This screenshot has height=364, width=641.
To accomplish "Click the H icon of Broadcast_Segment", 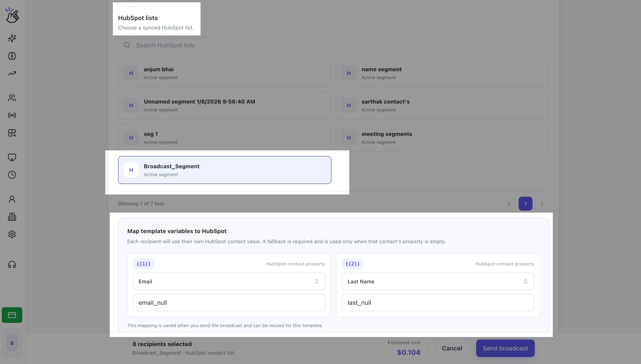I will click(x=131, y=170).
